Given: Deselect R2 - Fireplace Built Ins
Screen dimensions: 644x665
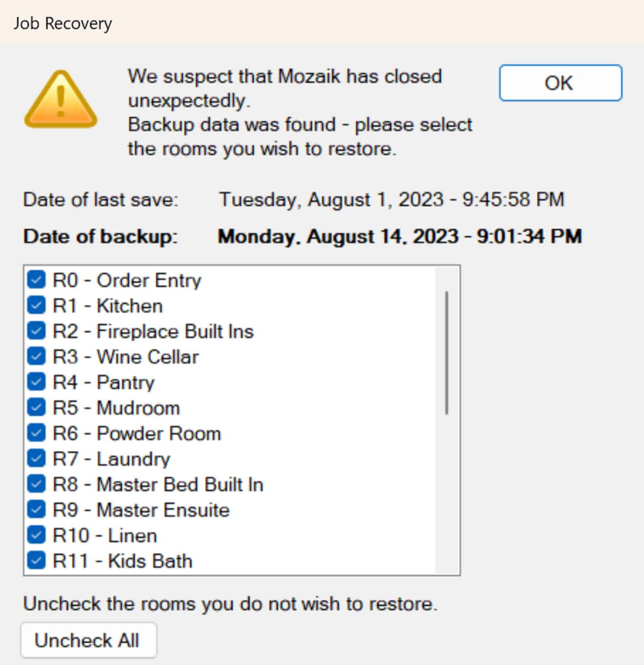Looking at the screenshot, I should click(x=36, y=331).
